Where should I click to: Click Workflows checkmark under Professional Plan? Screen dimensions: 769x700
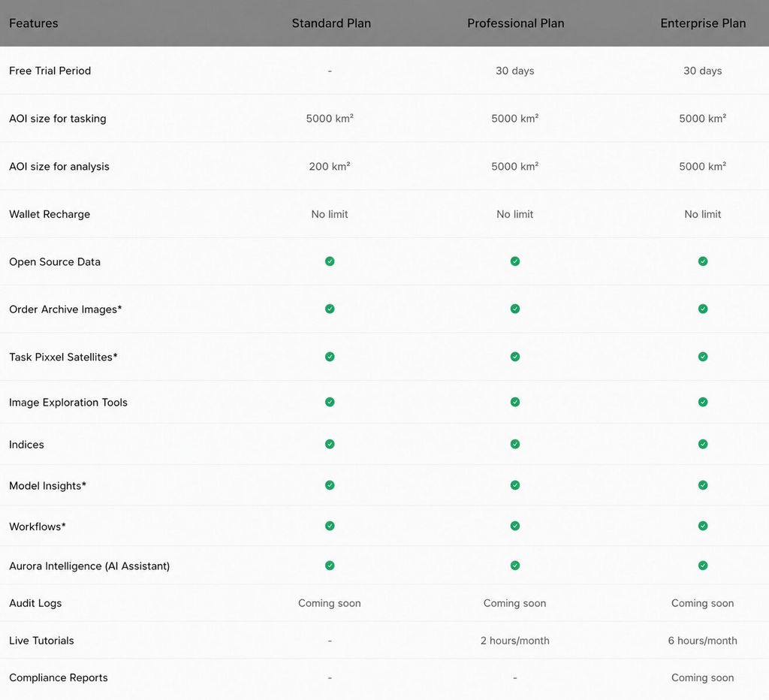(515, 526)
